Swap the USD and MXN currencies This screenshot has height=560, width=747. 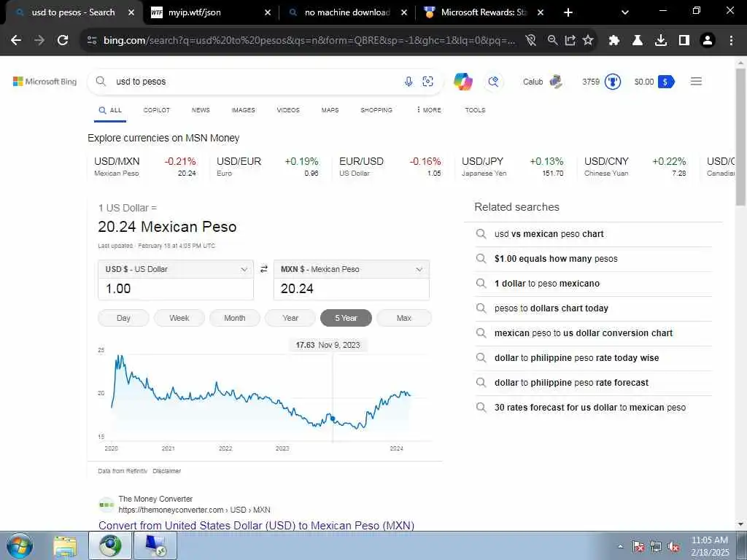click(x=263, y=269)
